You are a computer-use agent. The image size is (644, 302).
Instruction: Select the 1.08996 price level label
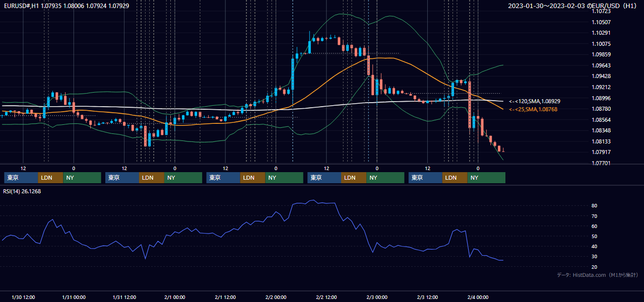point(601,98)
